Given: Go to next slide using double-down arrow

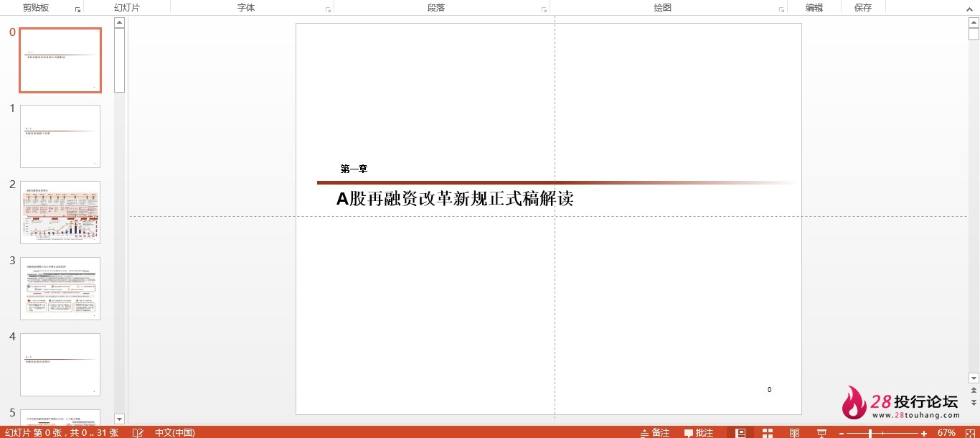Looking at the screenshot, I should (974, 402).
